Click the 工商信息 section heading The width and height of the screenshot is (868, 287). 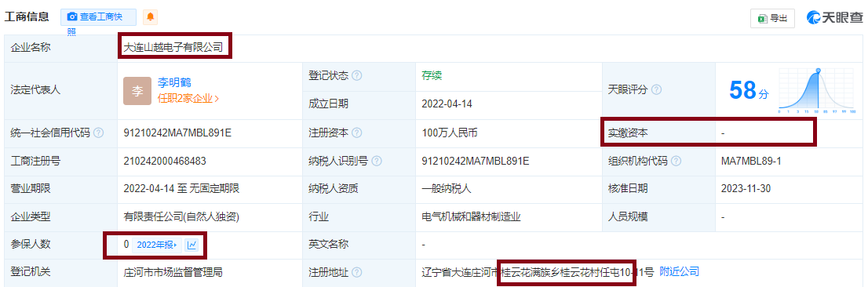pos(27,17)
